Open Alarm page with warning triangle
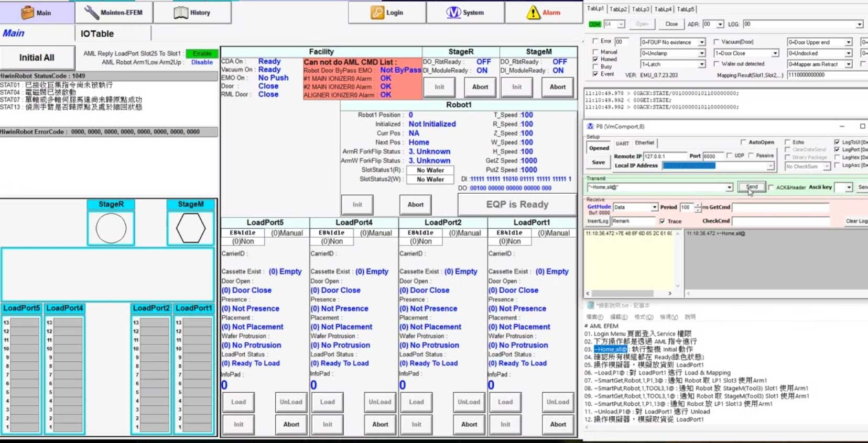Viewport: 868px width, 443px height. pyautogui.click(x=544, y=13)
